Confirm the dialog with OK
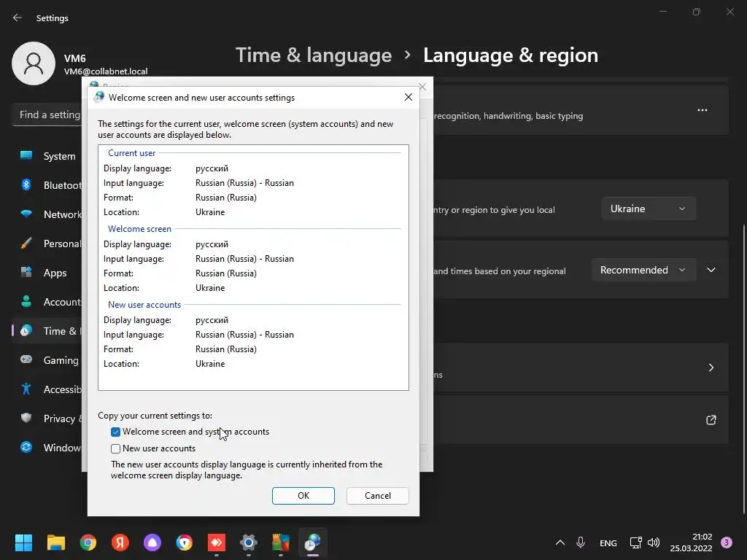747x560 pixels. (x=303, y=496)
